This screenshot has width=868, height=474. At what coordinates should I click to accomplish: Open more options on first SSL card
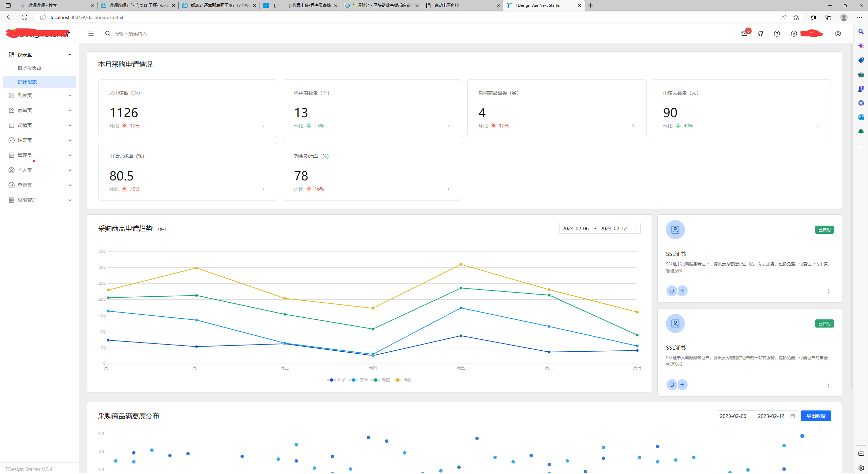point(828,291)
